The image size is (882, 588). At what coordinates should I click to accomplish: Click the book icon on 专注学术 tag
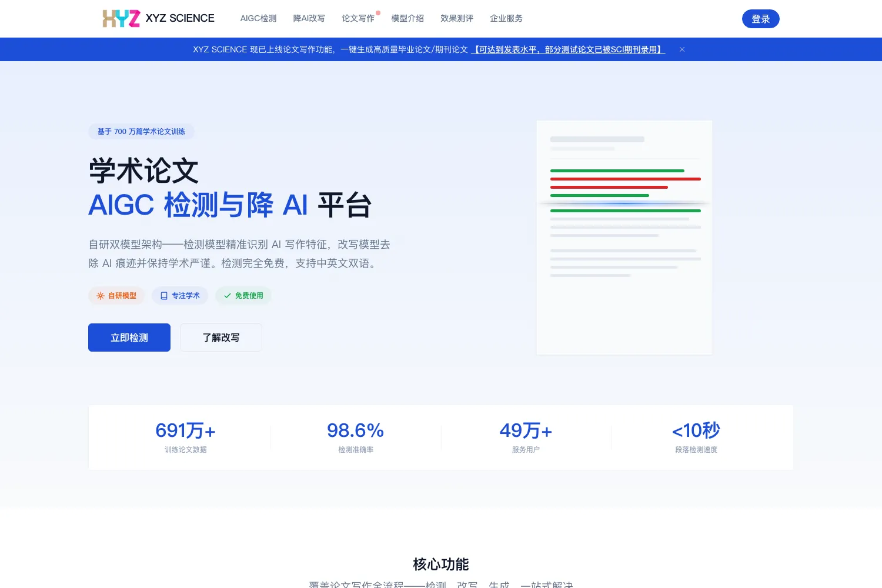pyautogui.click(x=164, y=296)
